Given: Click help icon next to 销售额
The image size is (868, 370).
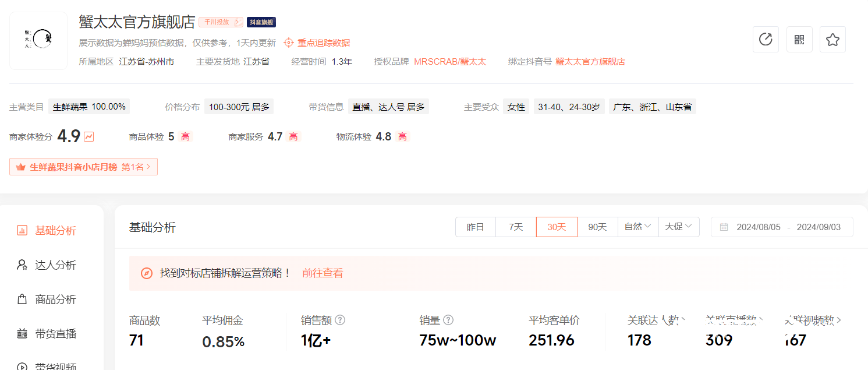Looking at the screenshot, I should click(x=340, y=320).
